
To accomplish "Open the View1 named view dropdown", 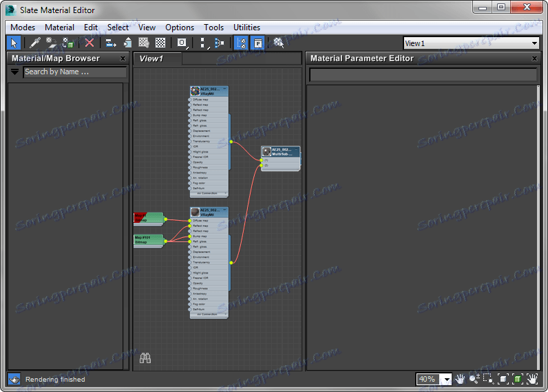I will [x=534, y=43].
